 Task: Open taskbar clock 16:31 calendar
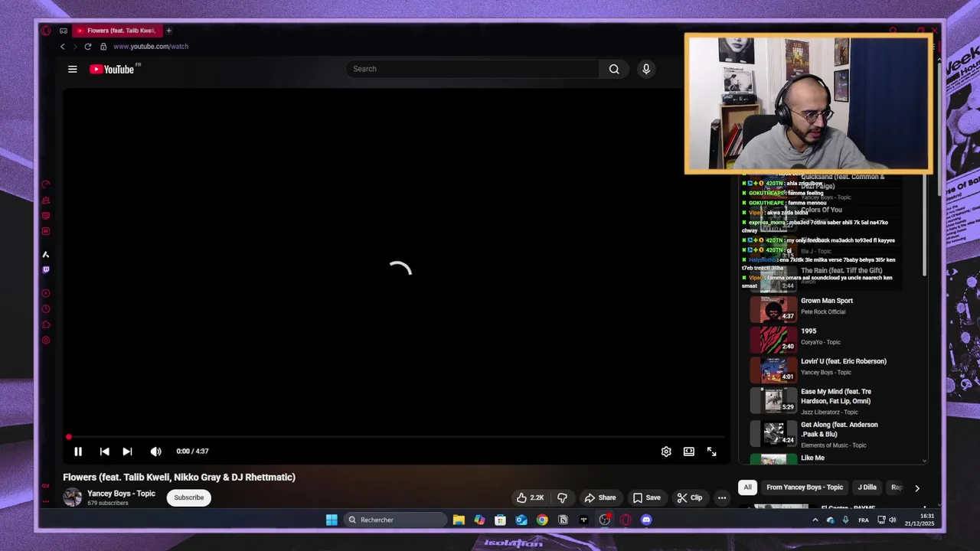pos(920,520)
